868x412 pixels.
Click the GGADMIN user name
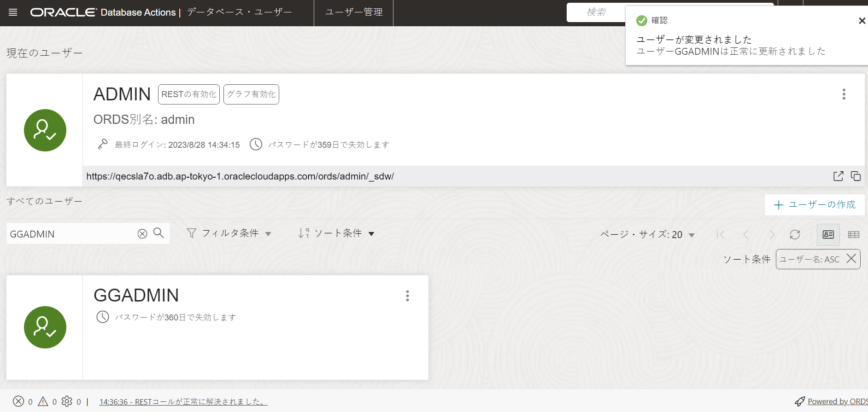[x=136, y=296]
